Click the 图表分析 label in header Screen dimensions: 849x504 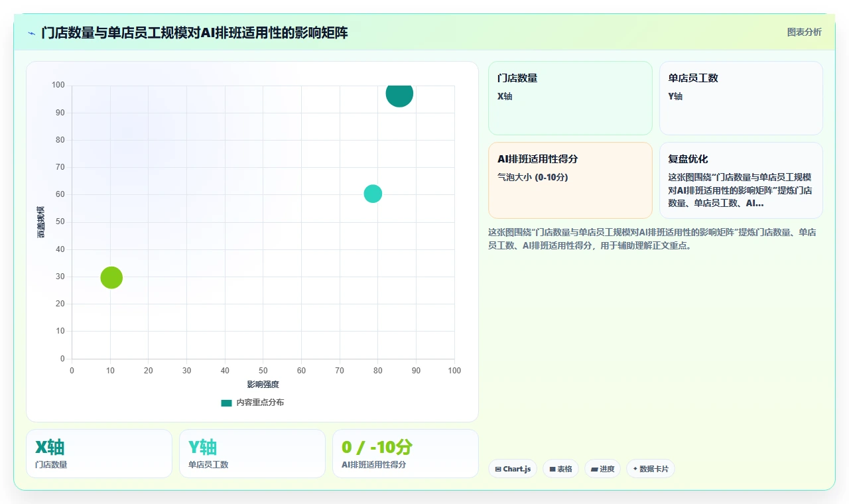[804, 32]
